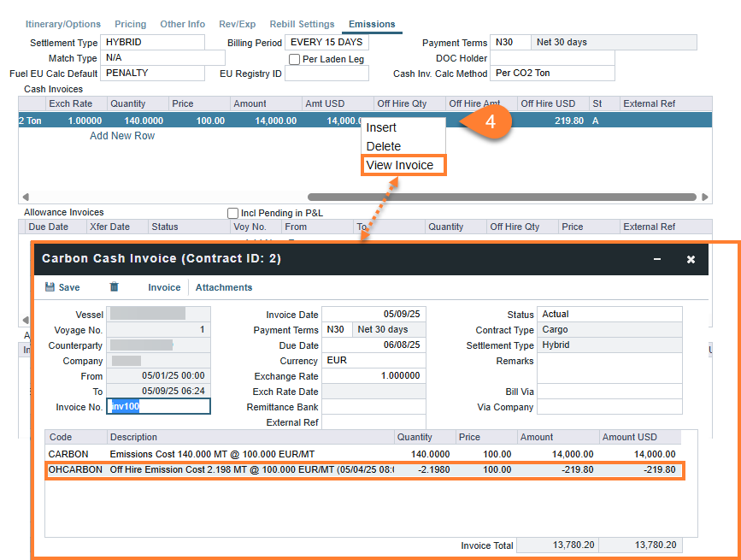Click the Save disk icon
Screen dimensions: 741x560
[50, 287]
